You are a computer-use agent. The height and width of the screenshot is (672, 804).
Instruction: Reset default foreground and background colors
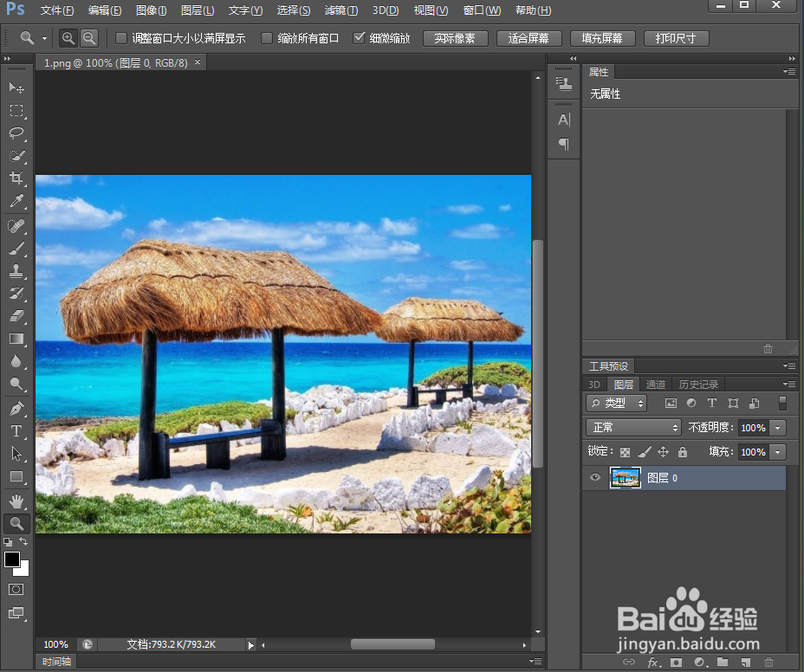click(x=8, y=542)
